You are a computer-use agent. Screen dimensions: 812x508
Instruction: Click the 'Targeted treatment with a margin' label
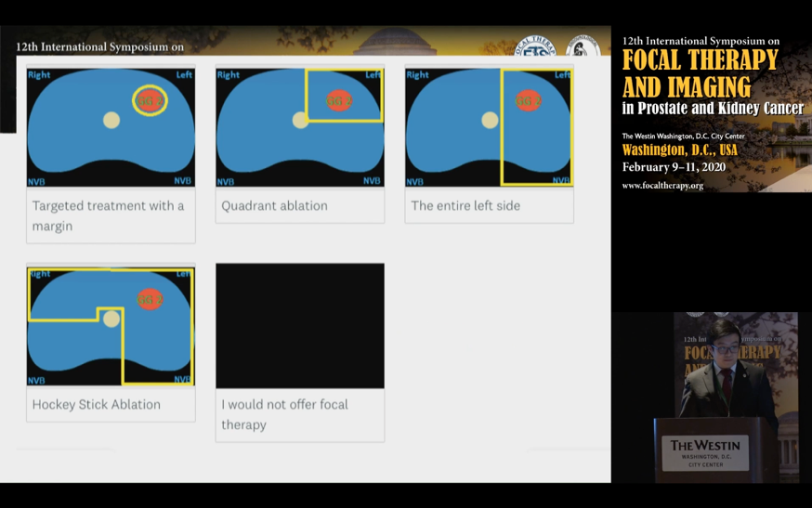click(108, 216)
